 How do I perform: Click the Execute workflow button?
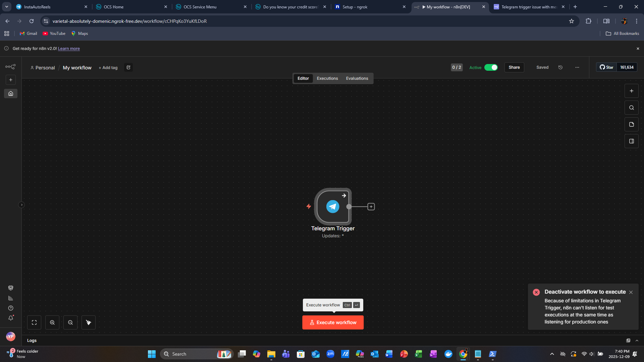[x=332, y=322]
